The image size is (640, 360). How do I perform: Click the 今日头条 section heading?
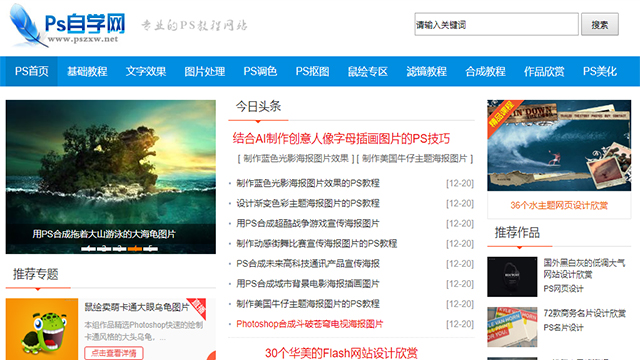(x=258, y=107)
